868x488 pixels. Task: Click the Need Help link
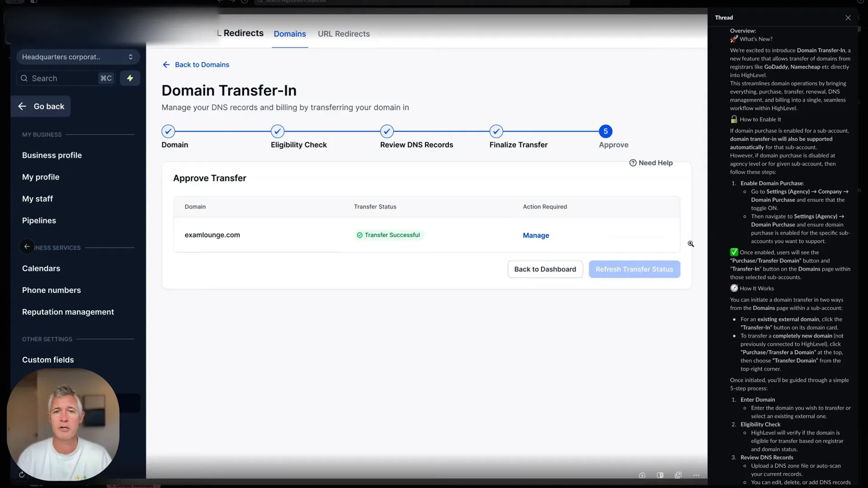[651, 163]
